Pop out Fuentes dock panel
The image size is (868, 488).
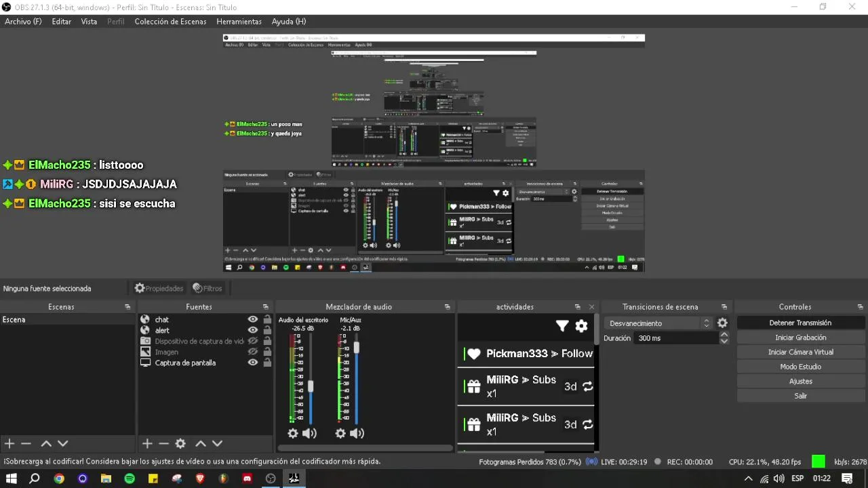(x=266, y=307)
